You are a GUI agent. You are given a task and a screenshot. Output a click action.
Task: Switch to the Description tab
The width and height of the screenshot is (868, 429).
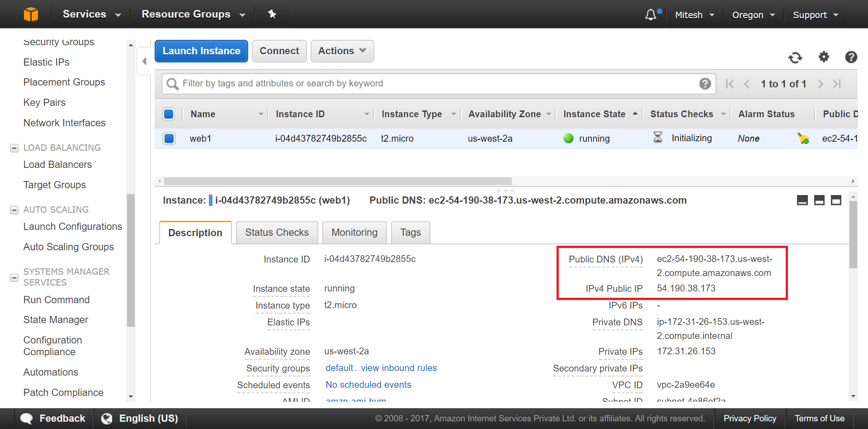pyautogui.click(x=195, y=233)
